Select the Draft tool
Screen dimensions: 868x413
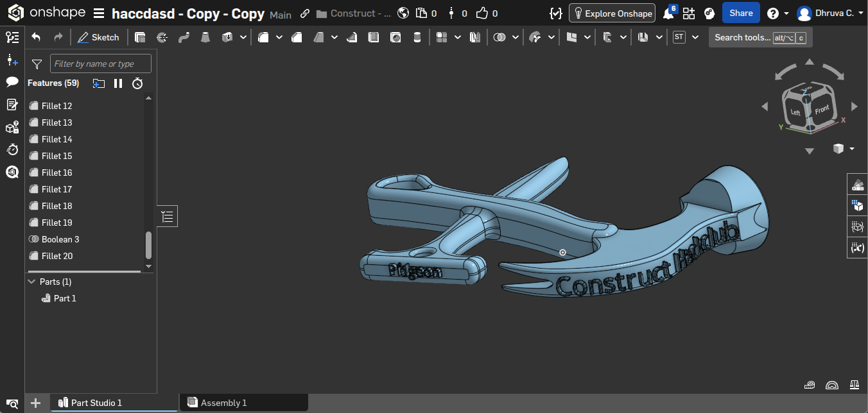coord(318,37)
